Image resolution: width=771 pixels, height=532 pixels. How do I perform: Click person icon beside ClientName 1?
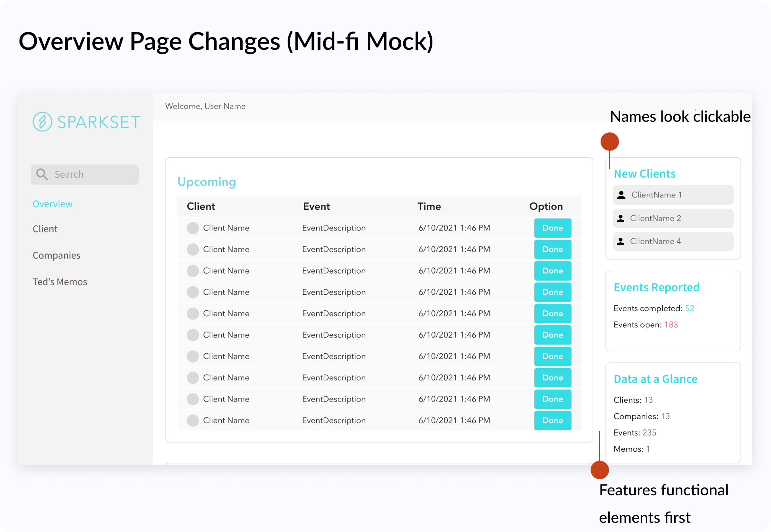click(621, 195)
